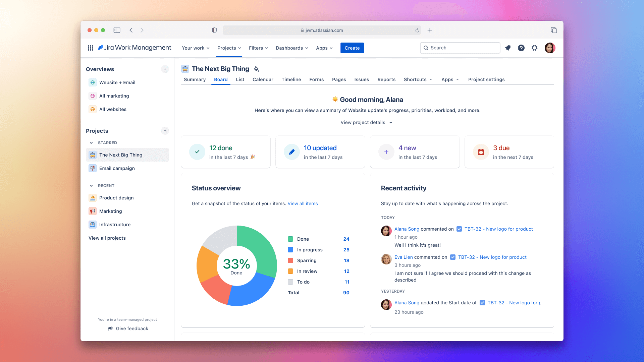Expand View project details

click(366, 122)
